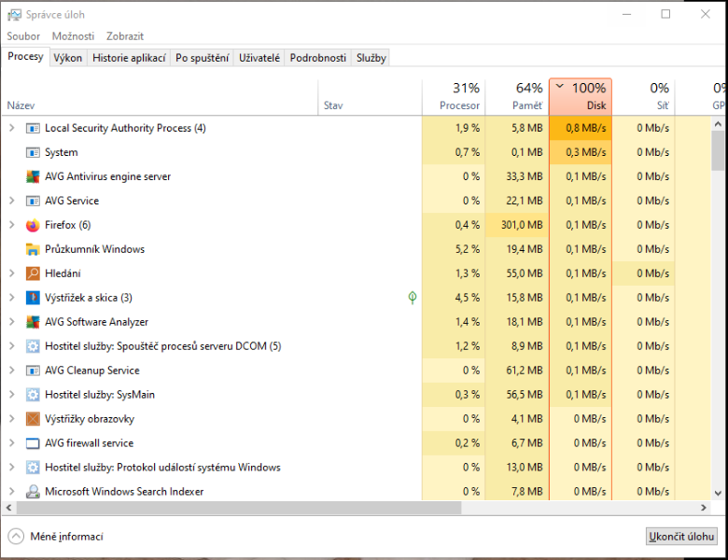The height and width of the screenshot is (560, 728).
Task: Expand Local Security Authority Process group
Action: (x=12, y=128)
